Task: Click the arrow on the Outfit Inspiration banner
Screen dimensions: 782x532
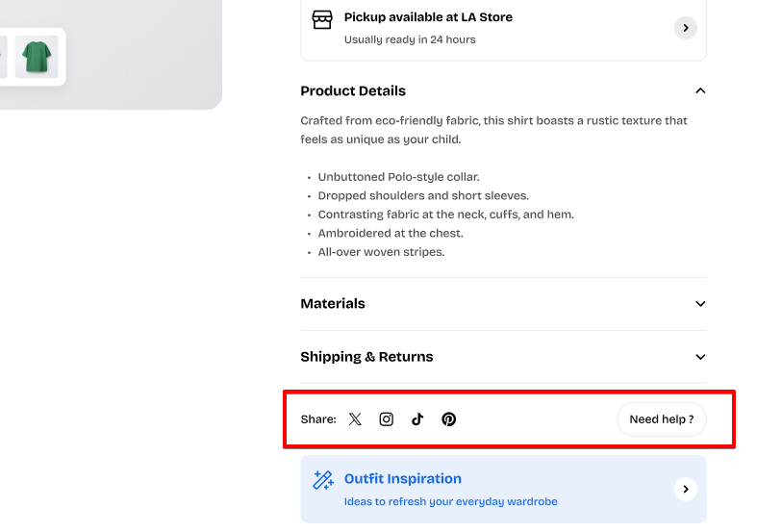Action: click(x=685, y=490)
